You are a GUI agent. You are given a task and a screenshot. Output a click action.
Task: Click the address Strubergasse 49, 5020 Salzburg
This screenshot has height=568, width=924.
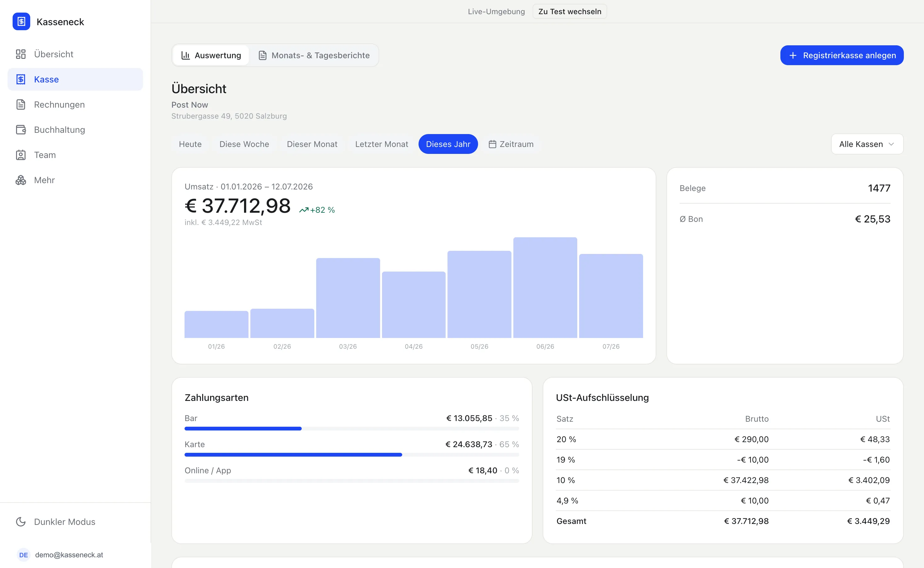(229, 116)
